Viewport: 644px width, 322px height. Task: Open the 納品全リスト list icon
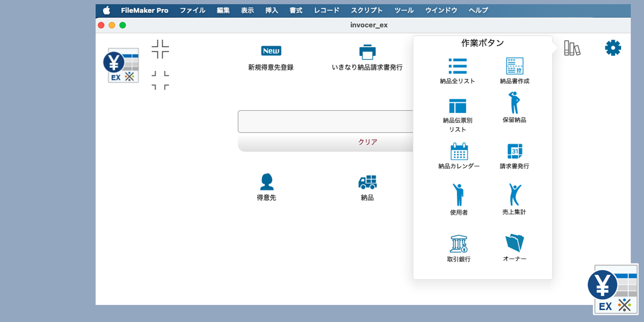point(458,66)
